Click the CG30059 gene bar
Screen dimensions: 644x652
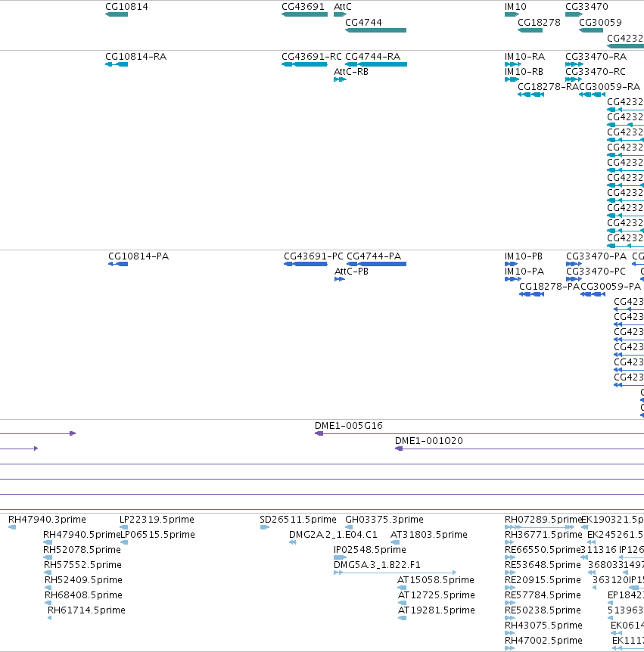(x=591, y=30)
